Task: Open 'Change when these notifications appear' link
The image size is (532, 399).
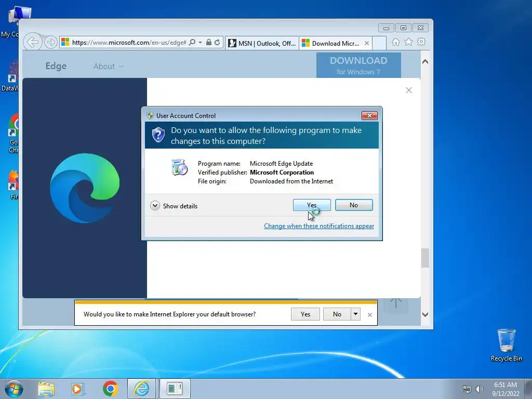Action: tap(319, 226)
